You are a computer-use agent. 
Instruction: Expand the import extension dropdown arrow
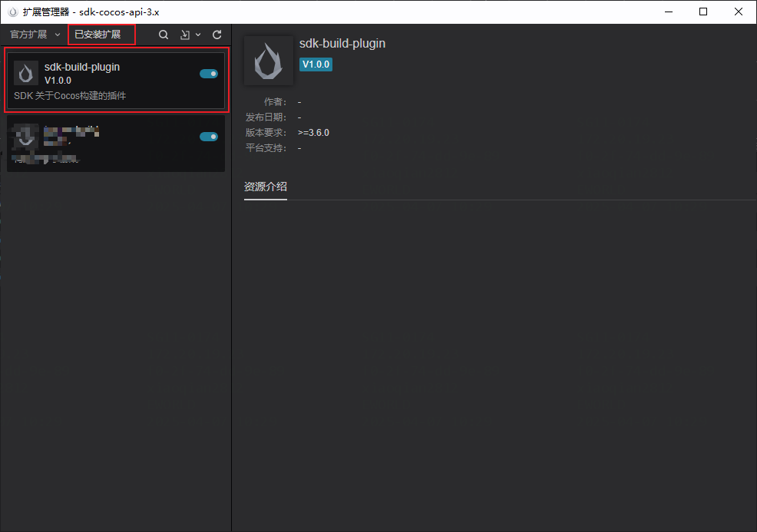pyautogui.click(x=198, y=35)
